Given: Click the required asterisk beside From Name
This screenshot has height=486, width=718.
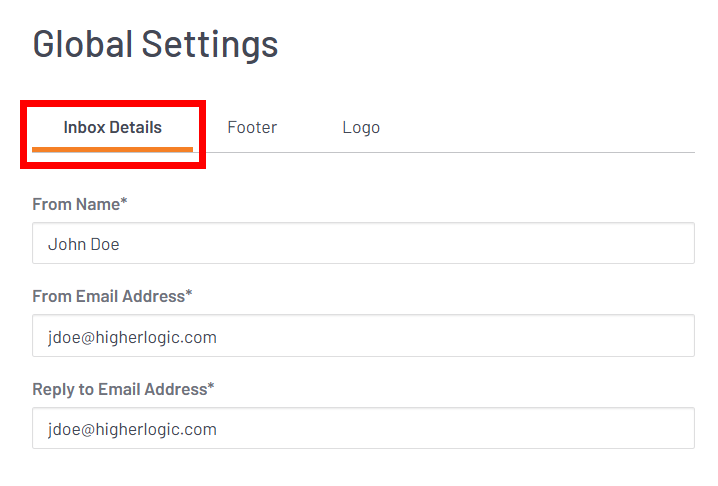Looking at the screenshot, I should click(124, 203).
